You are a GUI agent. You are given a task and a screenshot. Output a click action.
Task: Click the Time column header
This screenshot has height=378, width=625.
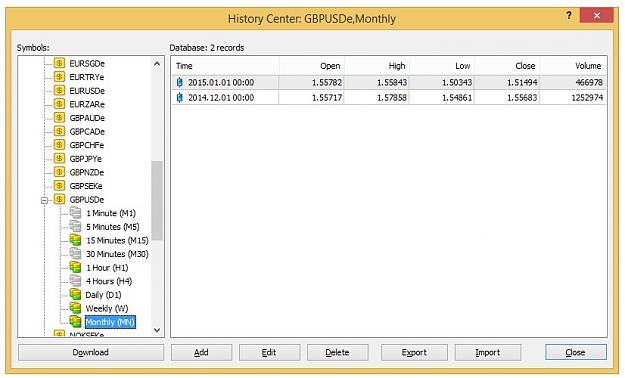(226, 66)
